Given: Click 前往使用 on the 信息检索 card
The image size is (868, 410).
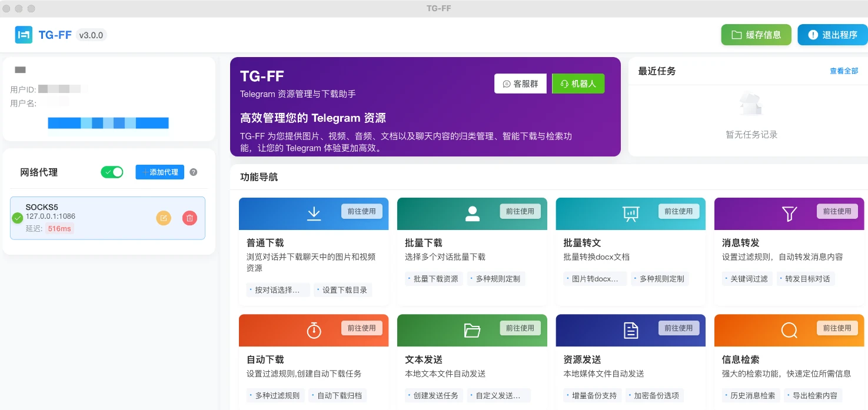Looking at the screenshot, I should pos(837,328).
